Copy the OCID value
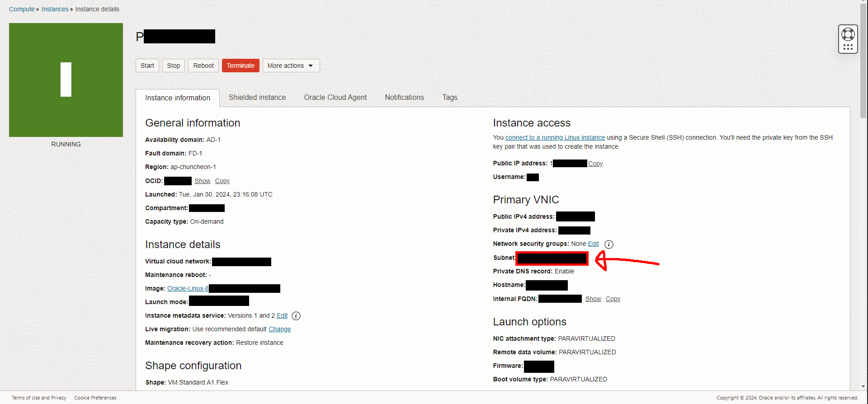The image size is (868, 404). pos(222,181)
